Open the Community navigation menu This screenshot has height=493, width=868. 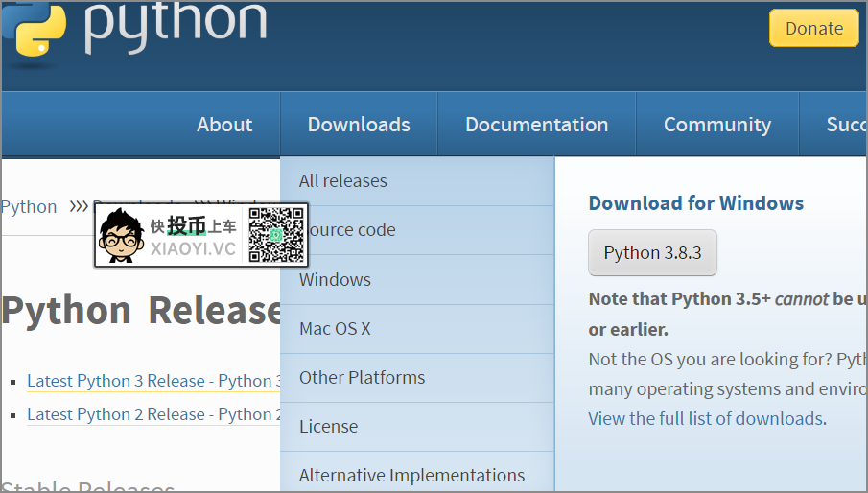(x=716, y=125)
